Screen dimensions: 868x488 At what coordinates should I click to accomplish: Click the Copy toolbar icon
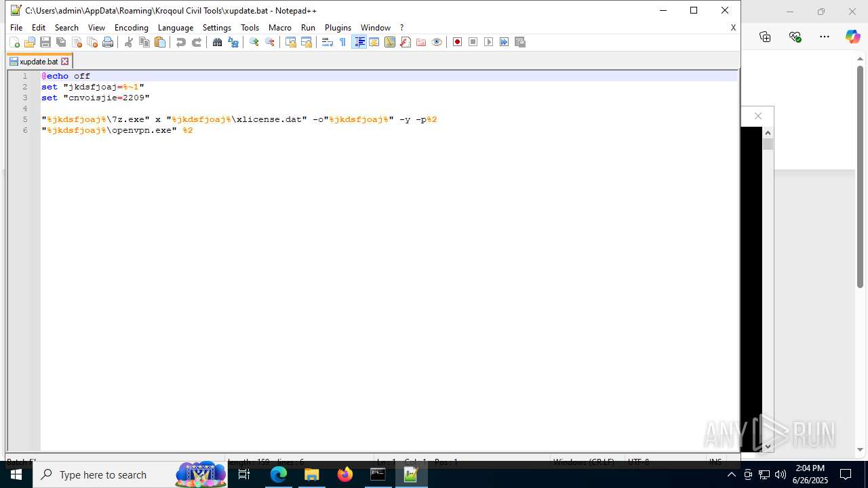[x=144, y=42]
